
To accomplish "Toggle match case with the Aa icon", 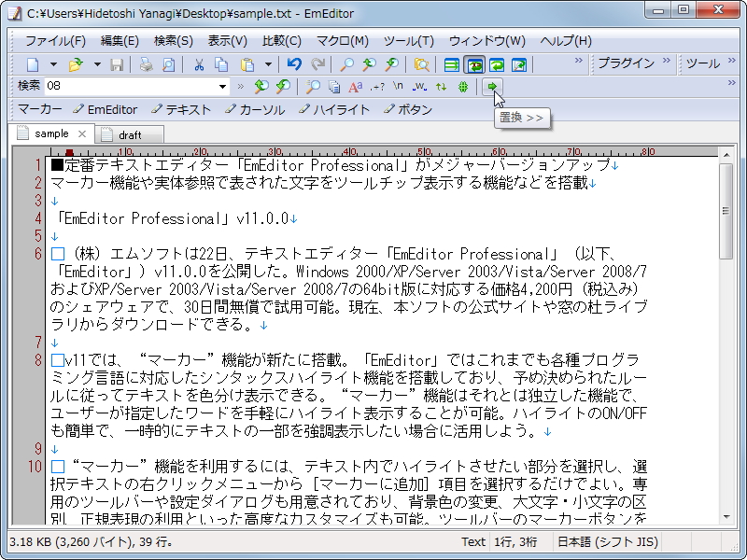I will pyautogui.click(x=355, y=86).
